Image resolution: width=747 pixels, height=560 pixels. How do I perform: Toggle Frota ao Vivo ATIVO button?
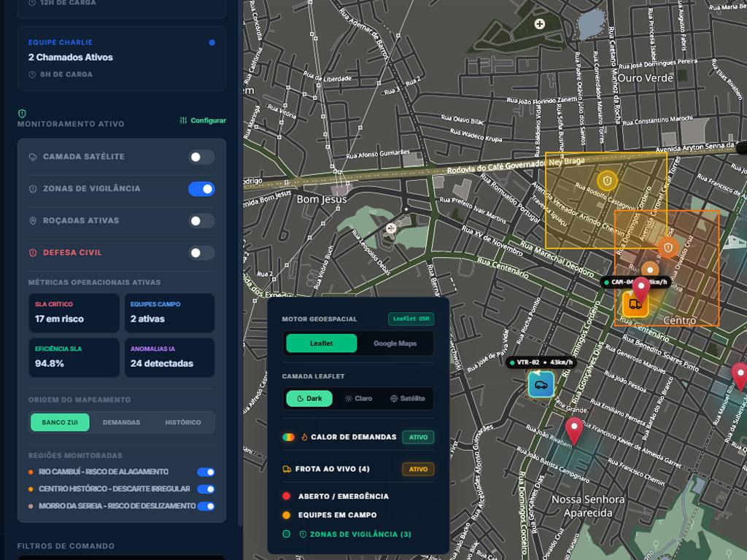point(418,469)
